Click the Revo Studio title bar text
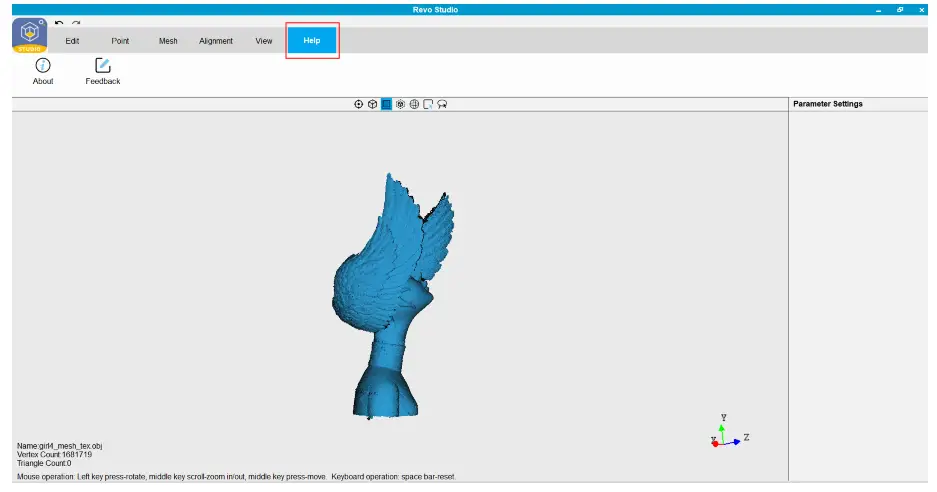This screenshot has width=937, height=492. [x=435, y=10]
